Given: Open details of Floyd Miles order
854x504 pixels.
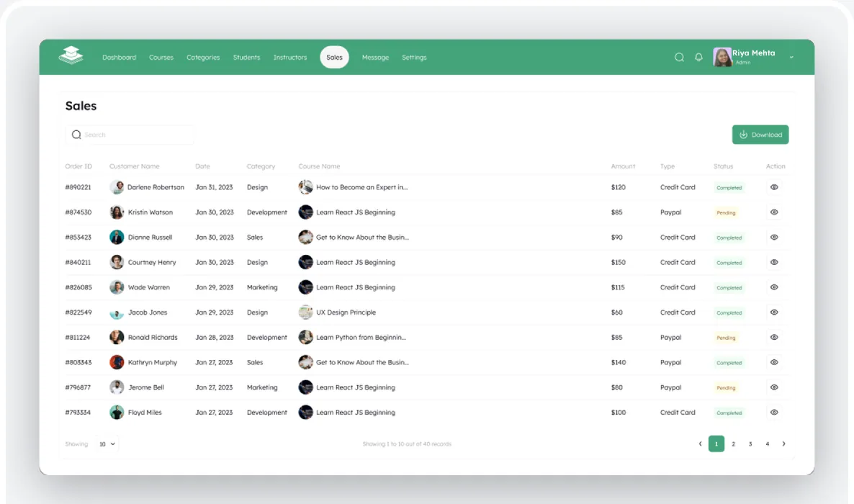Looking at the screenshot, I should pos(774,413).
